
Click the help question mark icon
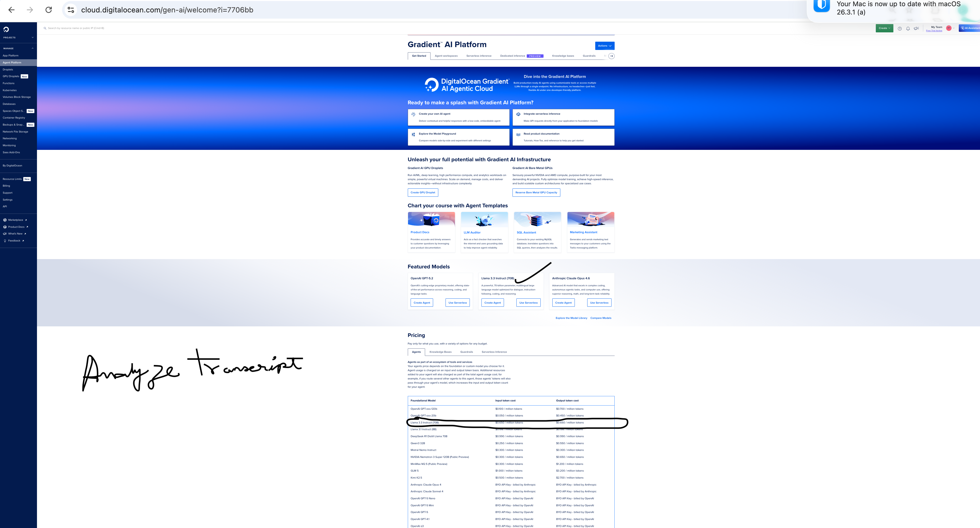coord(899,28)
